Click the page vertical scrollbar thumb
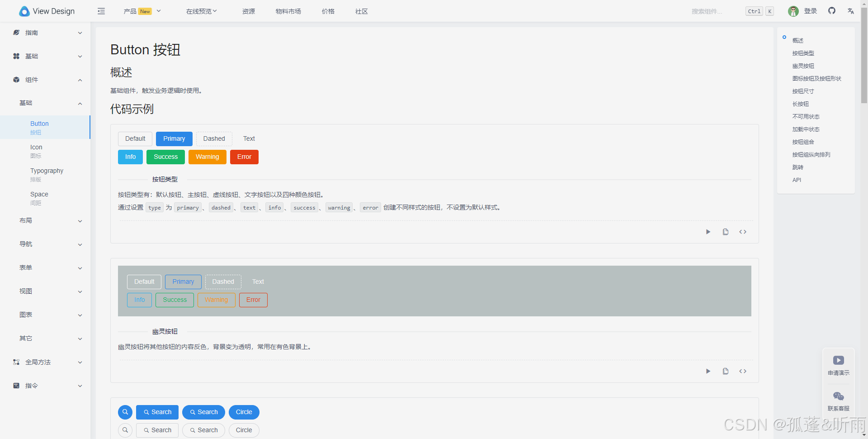Image resolution: width=868 pixels, height=439 pixels. click(864, 54)
